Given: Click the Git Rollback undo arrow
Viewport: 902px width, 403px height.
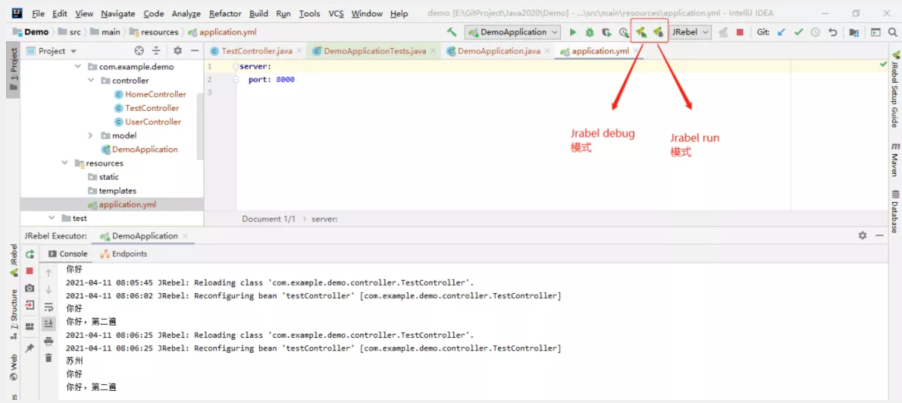Looking at the screenshot, I should point(832,32).
